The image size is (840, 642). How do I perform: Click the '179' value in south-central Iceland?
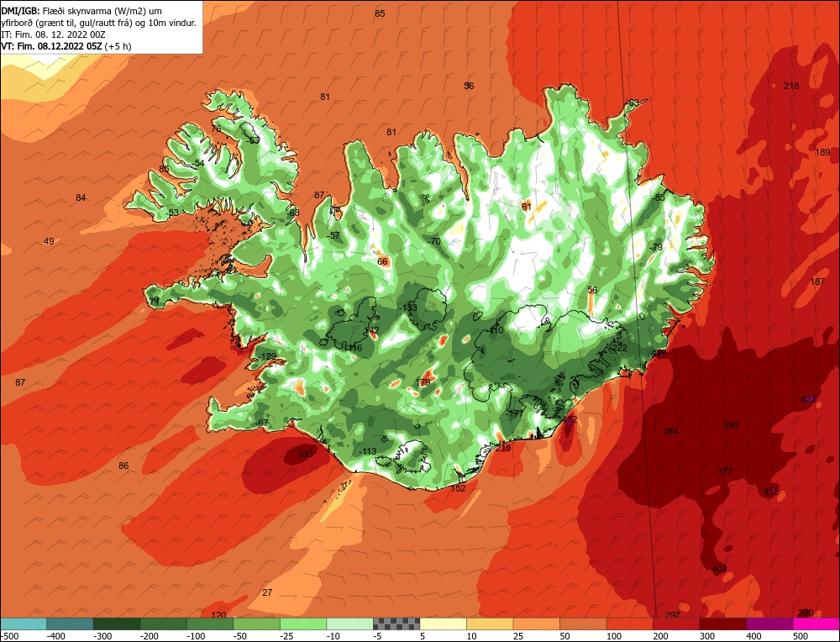coord(423,382)
